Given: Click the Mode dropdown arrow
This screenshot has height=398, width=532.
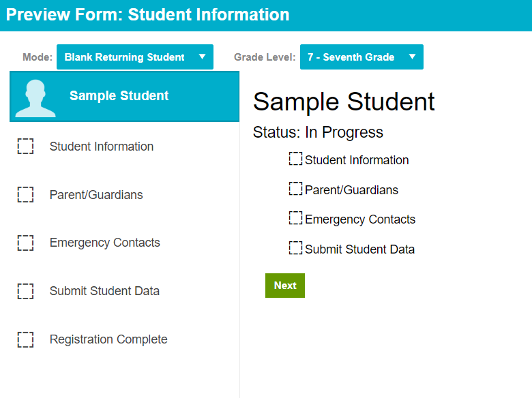Looking at the screenshot, I should (x=202, y=57).
